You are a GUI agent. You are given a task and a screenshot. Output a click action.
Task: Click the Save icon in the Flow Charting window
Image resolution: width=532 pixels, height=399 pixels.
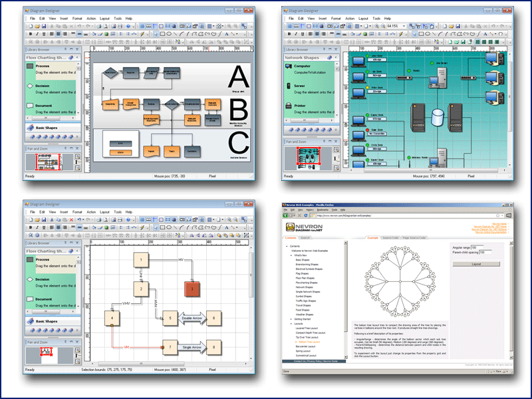tap(44, 26)
